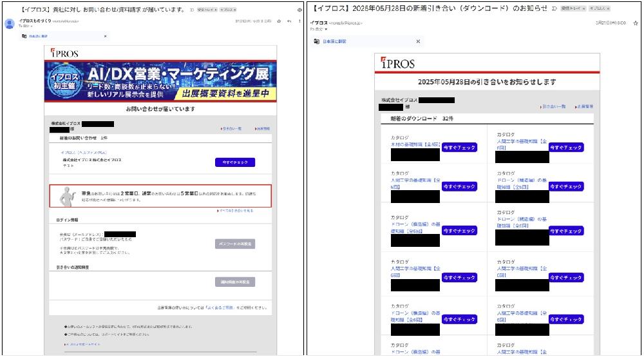
Task: Print the left email using the printer icon
Action: (301, 10)
